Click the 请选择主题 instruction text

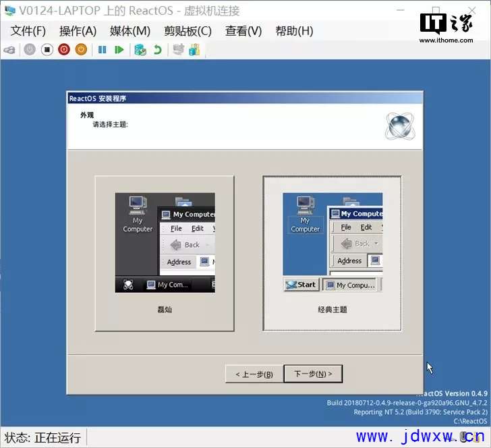[110, 124]
